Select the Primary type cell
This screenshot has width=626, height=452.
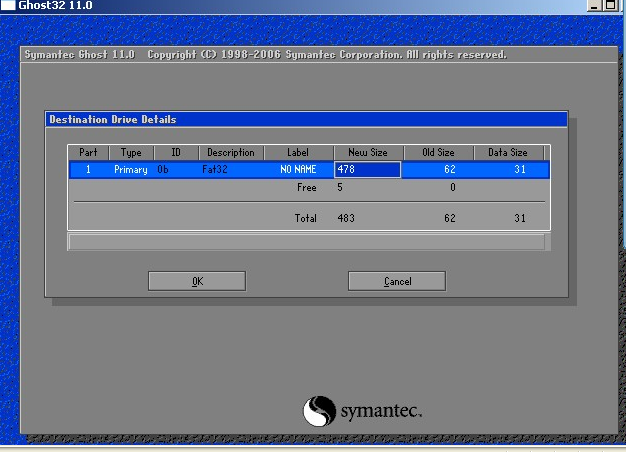tap(131, 169)
